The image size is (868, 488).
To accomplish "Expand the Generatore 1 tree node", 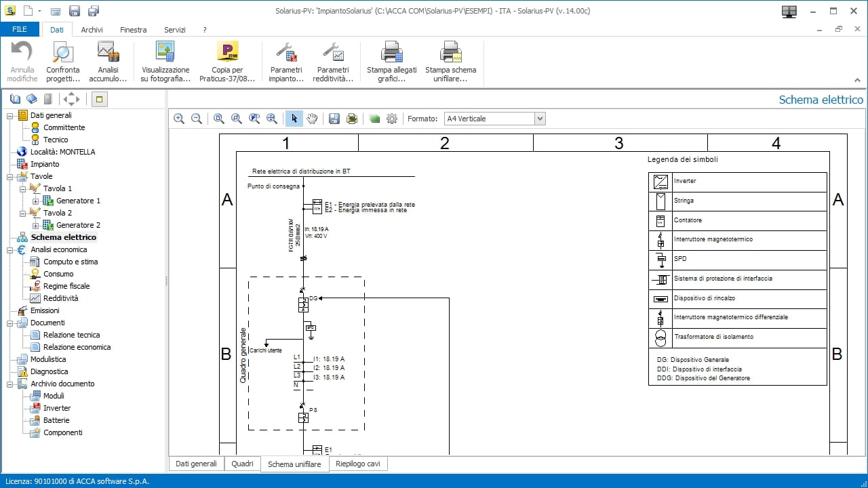I will 36,201.
